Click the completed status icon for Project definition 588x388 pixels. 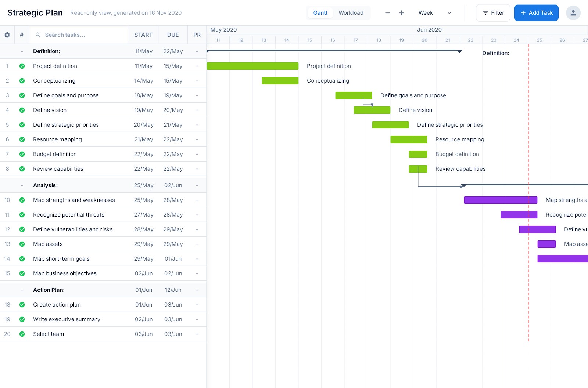22,66
